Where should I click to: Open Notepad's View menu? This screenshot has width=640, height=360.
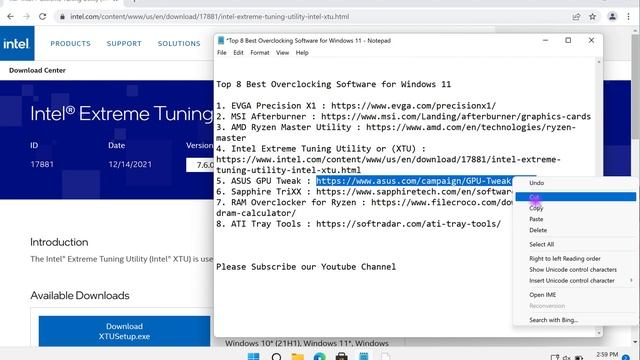282,53
